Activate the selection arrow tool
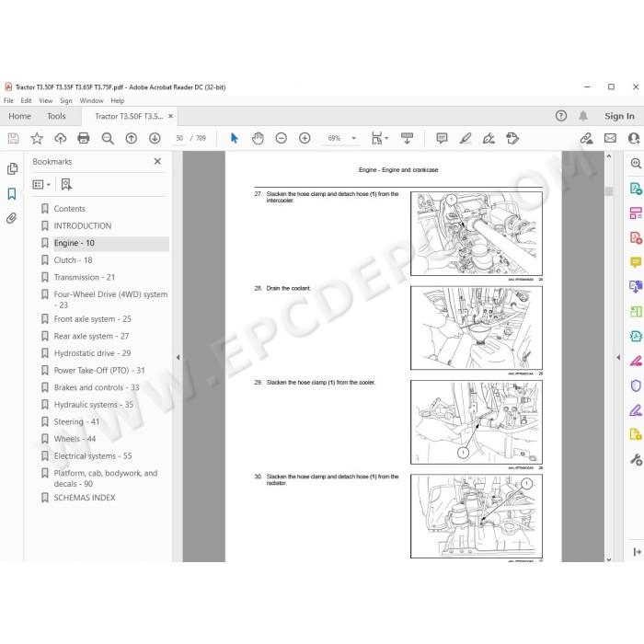 point(234,138)
